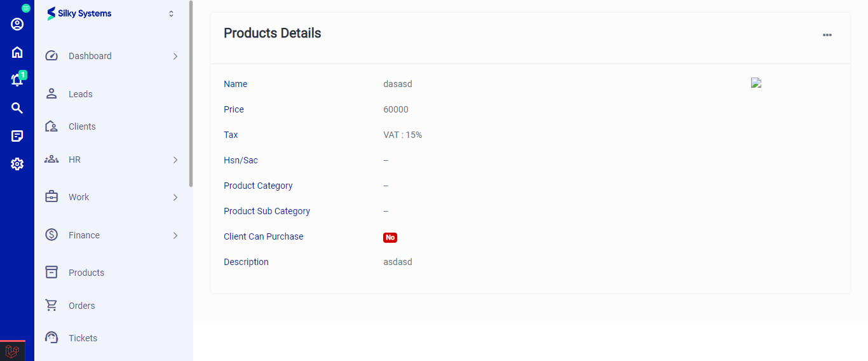868x361 pixels.
Task: Expand the Dashboard menu chevron
Action: (x=175, y=57)
